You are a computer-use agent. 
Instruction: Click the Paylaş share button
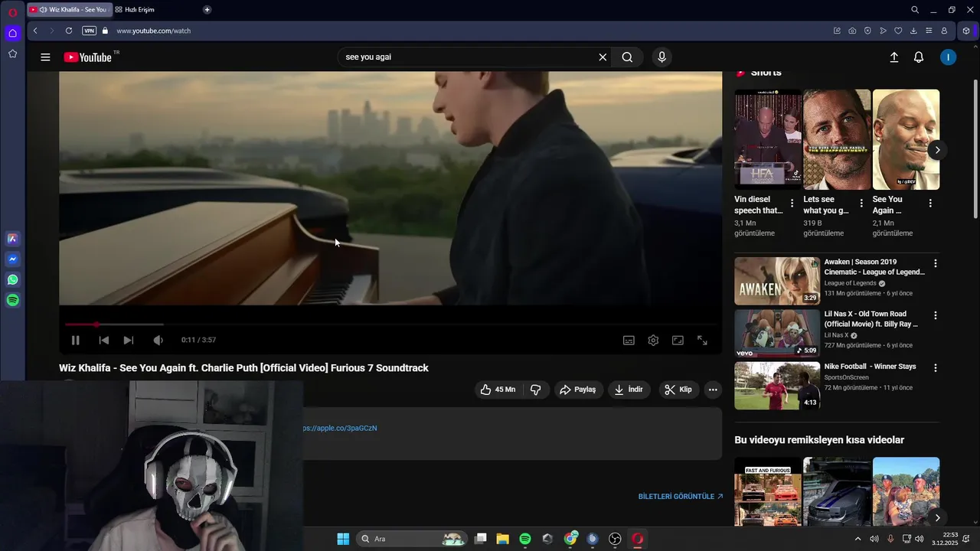click(x=578, y=390)
